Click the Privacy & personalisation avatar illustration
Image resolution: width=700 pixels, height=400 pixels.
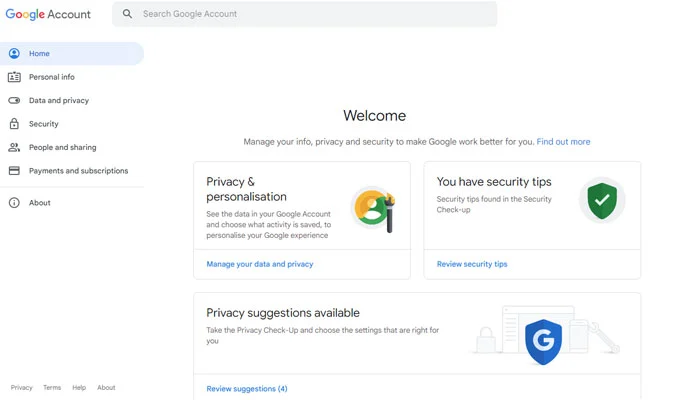(x=373, y=210)
